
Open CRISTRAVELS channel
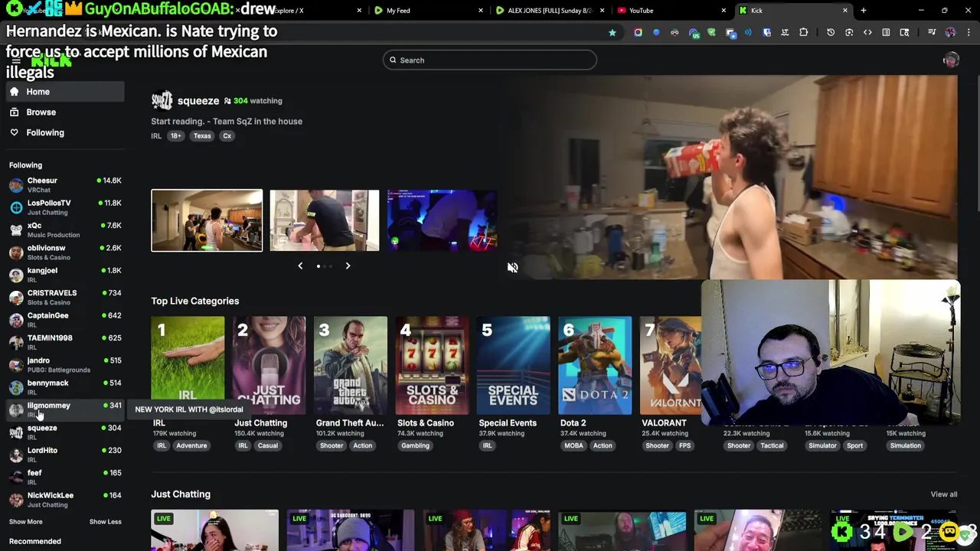tap(65, 297)
